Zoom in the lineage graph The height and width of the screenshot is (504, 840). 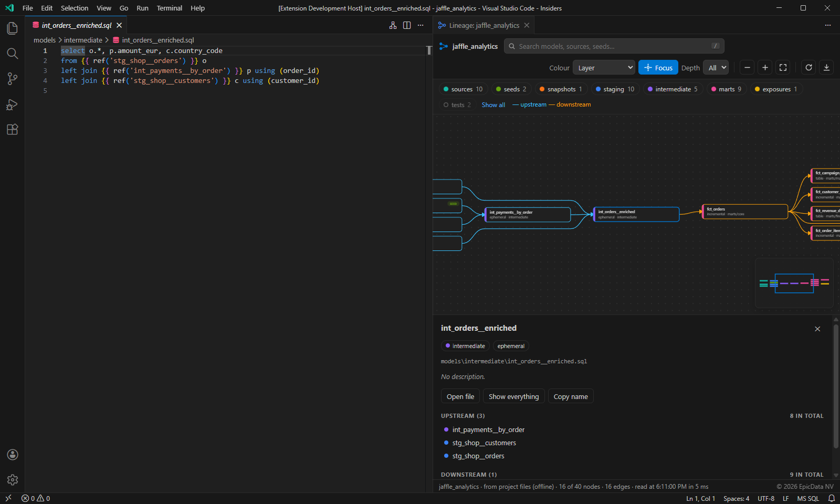tap(765, 67)
